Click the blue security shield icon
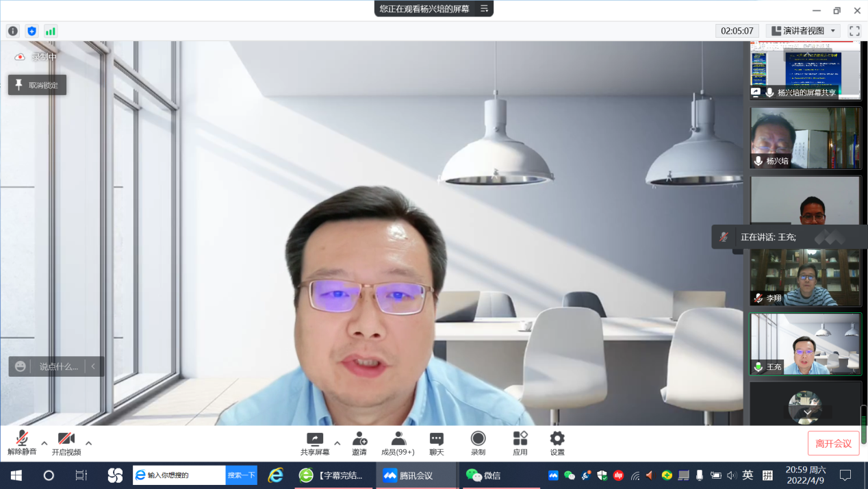868x489 pixels. tap(31, 31)
